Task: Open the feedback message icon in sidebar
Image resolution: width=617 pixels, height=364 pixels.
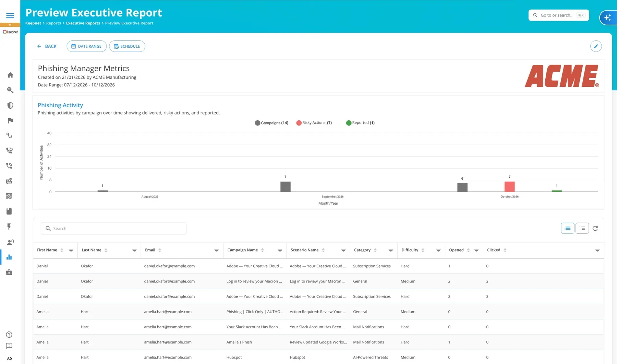Action: [9, 346]
